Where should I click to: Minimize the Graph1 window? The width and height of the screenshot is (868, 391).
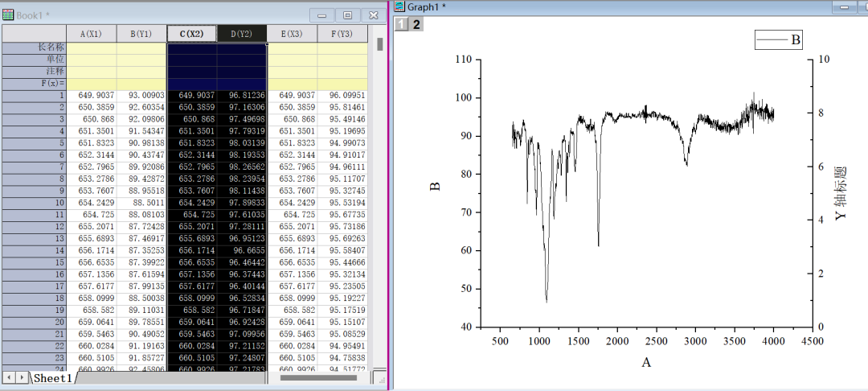click(x=845, y=7)
